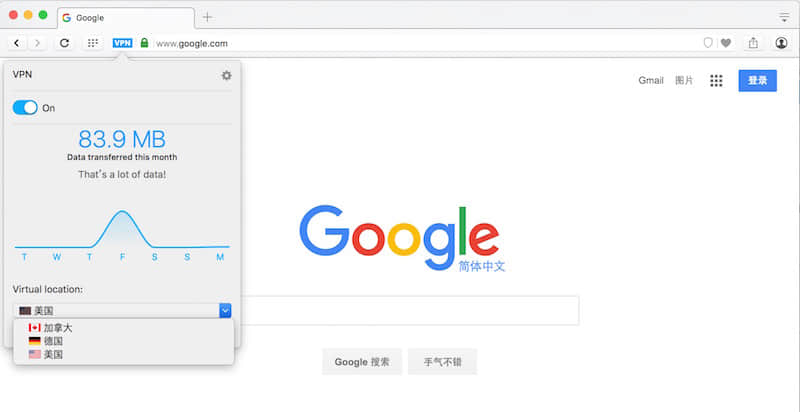Screen dimensions: 800x412
Task: Choose 德国 as virtual location
Action: coord(52,341)
